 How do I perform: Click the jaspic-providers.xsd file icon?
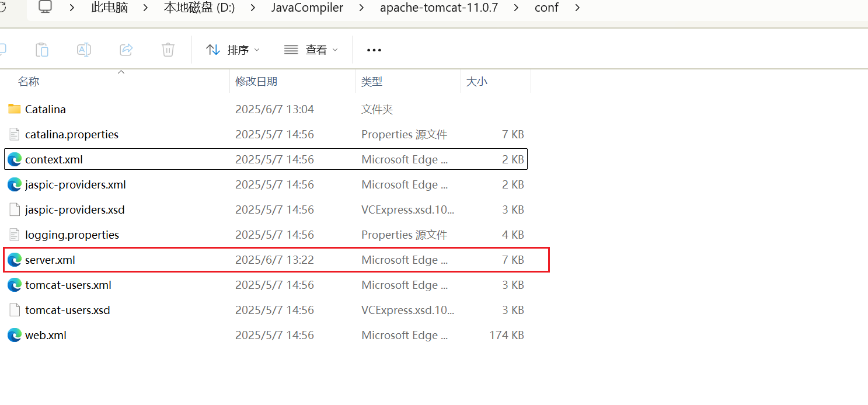tap(15, 210)
